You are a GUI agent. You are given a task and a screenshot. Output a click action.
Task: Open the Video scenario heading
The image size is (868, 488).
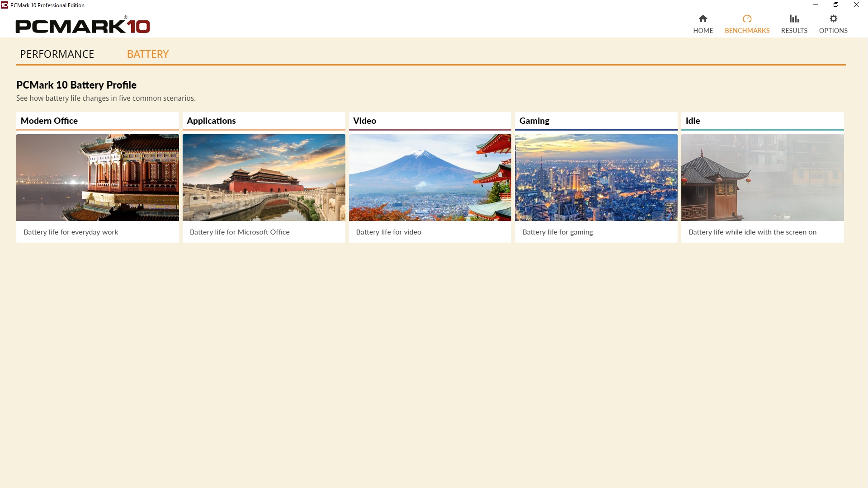click(364, 121)
